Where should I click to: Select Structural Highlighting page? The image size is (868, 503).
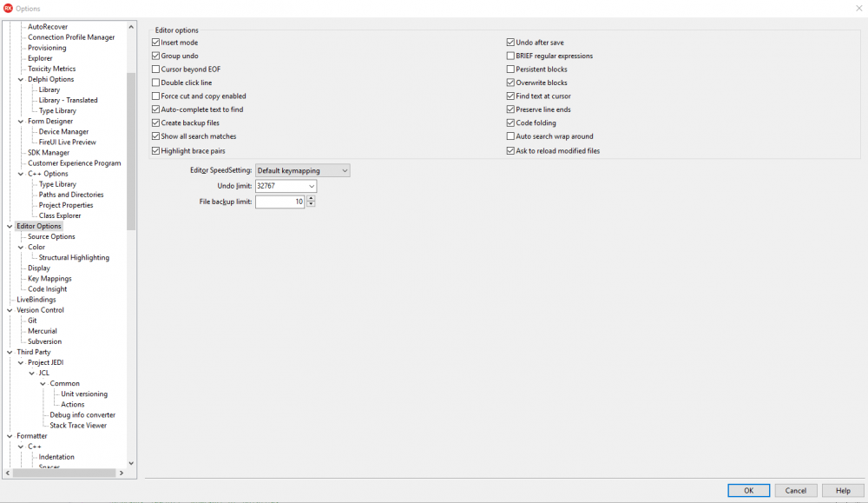click(74, 258)
